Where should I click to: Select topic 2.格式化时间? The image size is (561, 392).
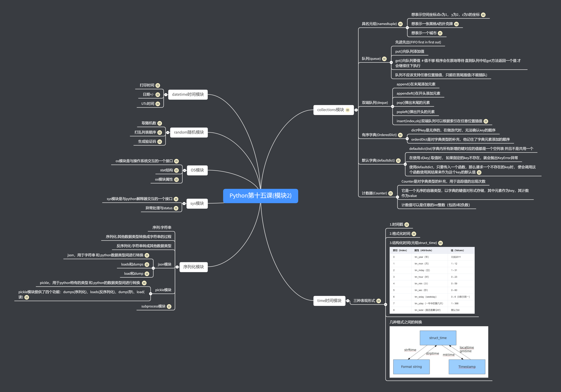400,234
